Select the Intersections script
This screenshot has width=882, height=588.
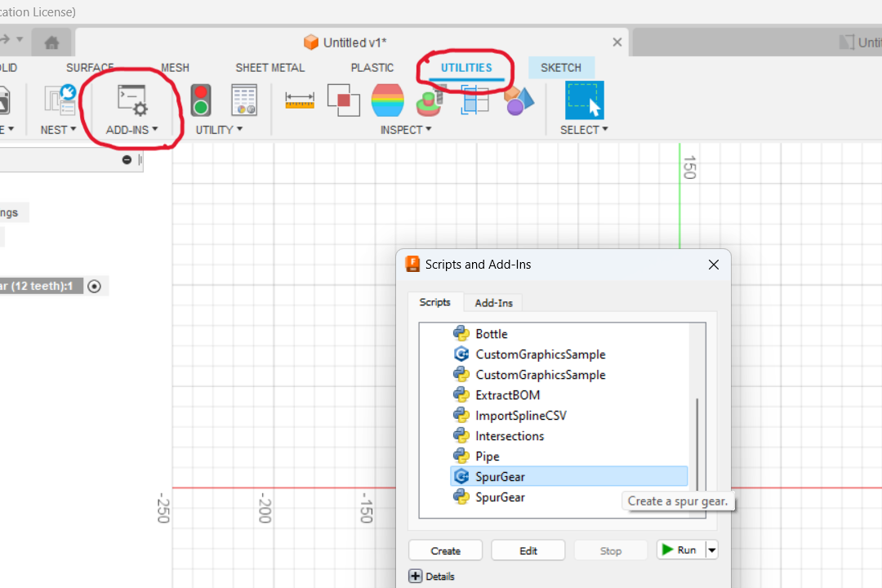510,435
